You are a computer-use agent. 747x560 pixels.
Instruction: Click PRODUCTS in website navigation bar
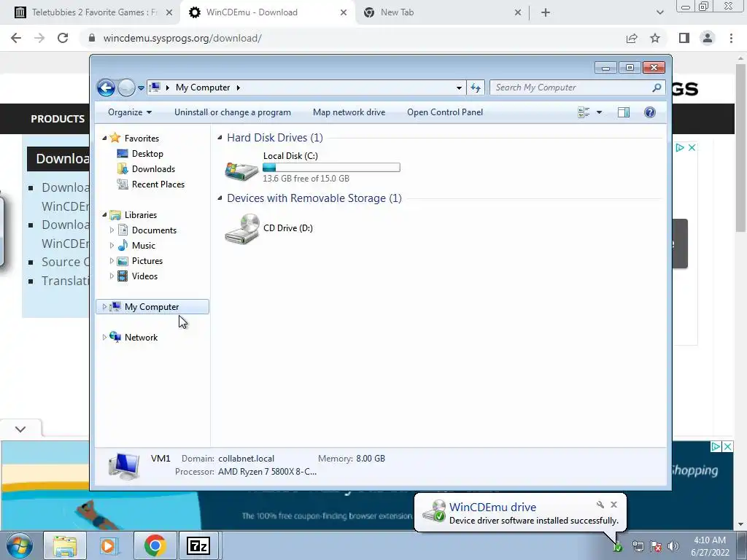point(58,119)
